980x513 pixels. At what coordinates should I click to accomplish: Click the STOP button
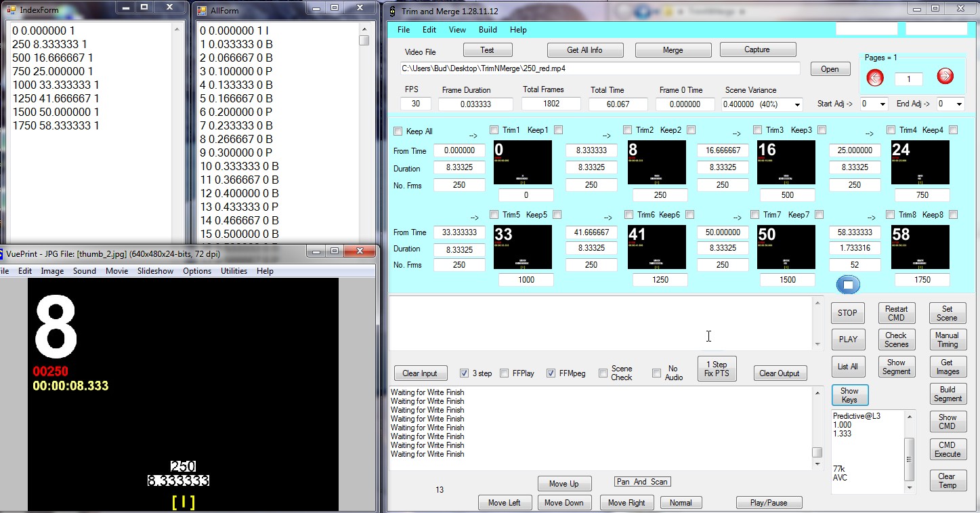[847, 313]
